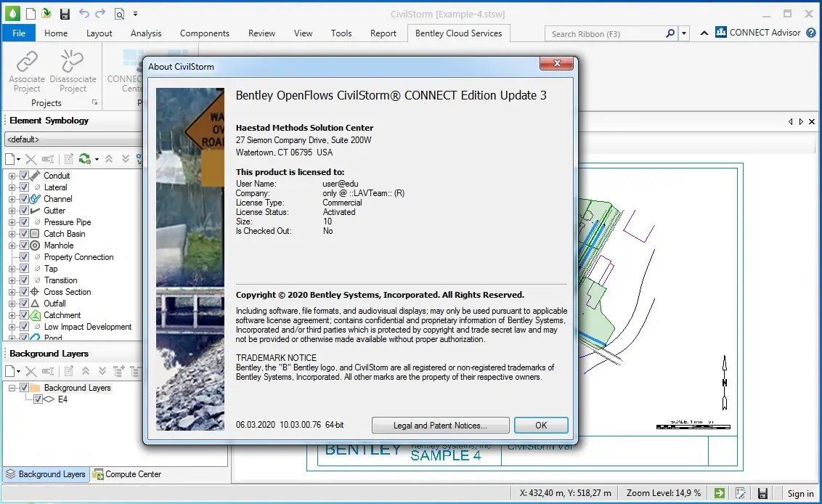This screenshot has width=822, height=504.
Task: Collapse the Background Layers folder node
Action: (x=12, y=388)
